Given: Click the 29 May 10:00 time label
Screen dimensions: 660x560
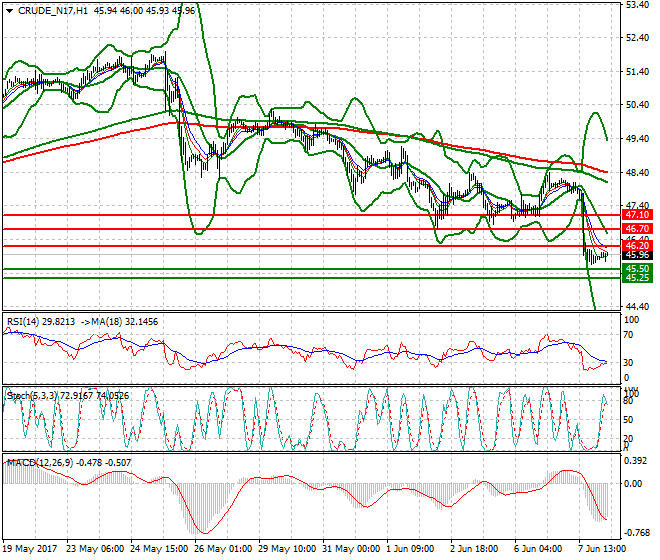Looking at the screenshot, I should 287,549.
